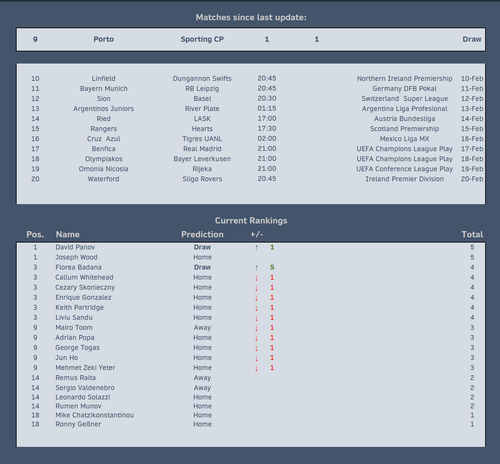500x464 pixels.
Task: Click the Total column header
Action: (x=472, y=234)
